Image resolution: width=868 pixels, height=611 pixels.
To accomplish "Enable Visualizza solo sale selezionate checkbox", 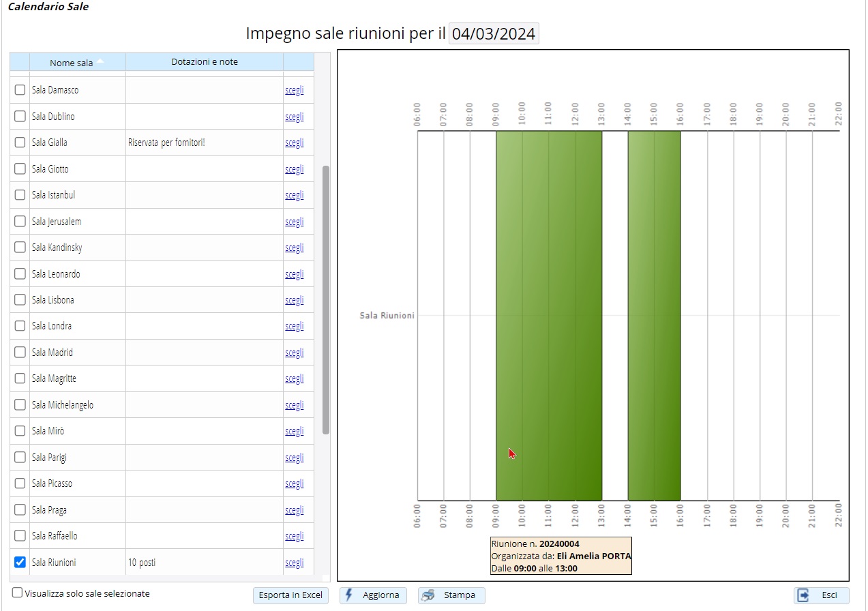I will click(18, 593).
